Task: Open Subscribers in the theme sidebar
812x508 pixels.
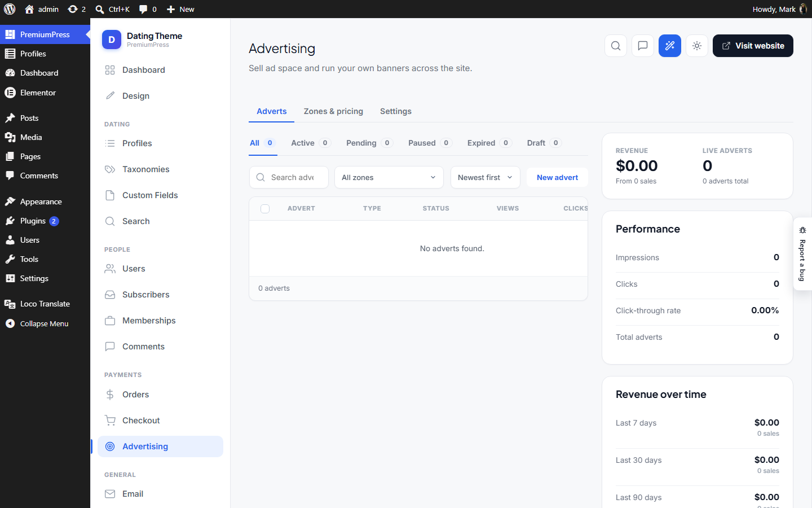Action: click(160, 295)
